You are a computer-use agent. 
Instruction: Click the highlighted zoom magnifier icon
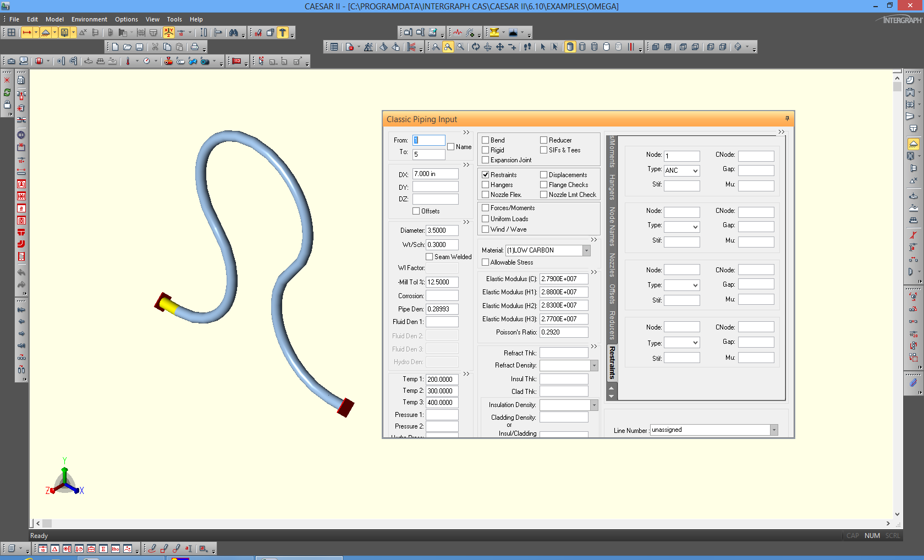click(x=448, y=47)
